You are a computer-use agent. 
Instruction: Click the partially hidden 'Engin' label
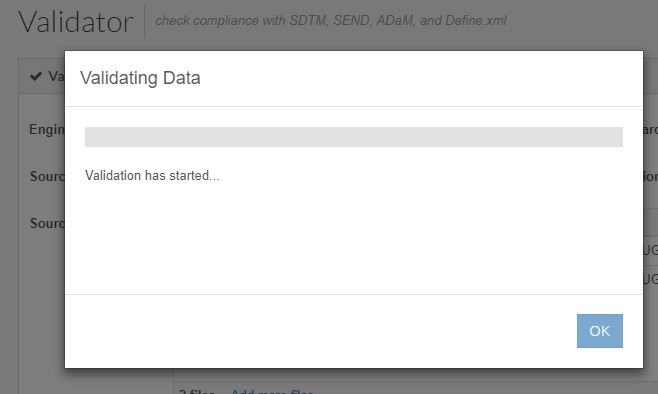(47, 129)
